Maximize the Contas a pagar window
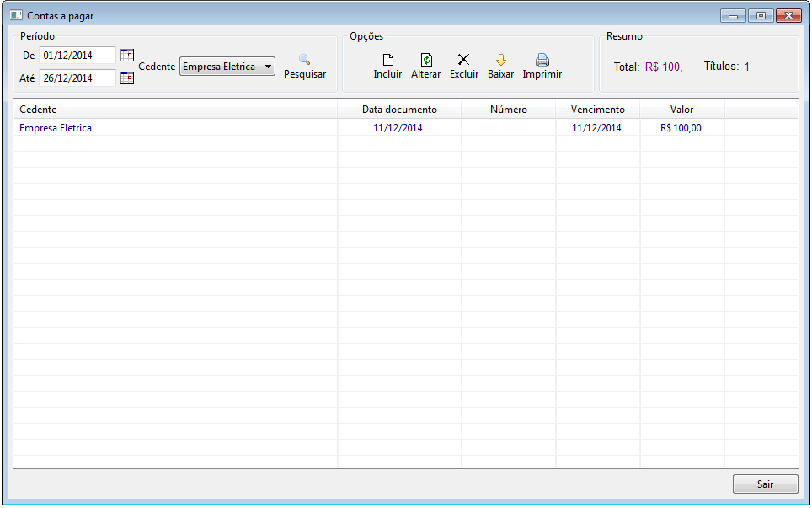This screenshot has width=812, height=508. pos(761,15)
